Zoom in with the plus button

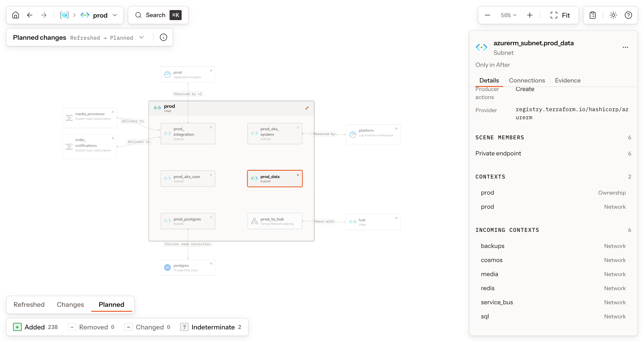(x=530, y=15)
